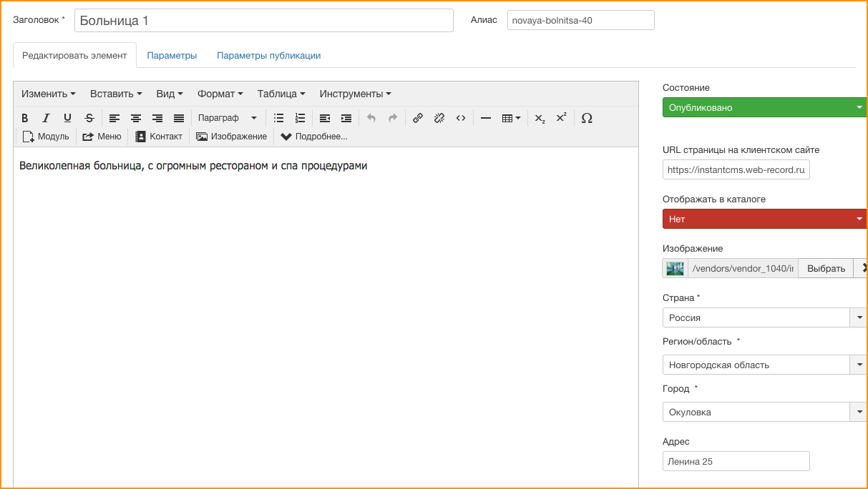The height and width of the screenshot is (489, 868).
Task: Apply subscript formatting
Action: [x=540, y=118]
